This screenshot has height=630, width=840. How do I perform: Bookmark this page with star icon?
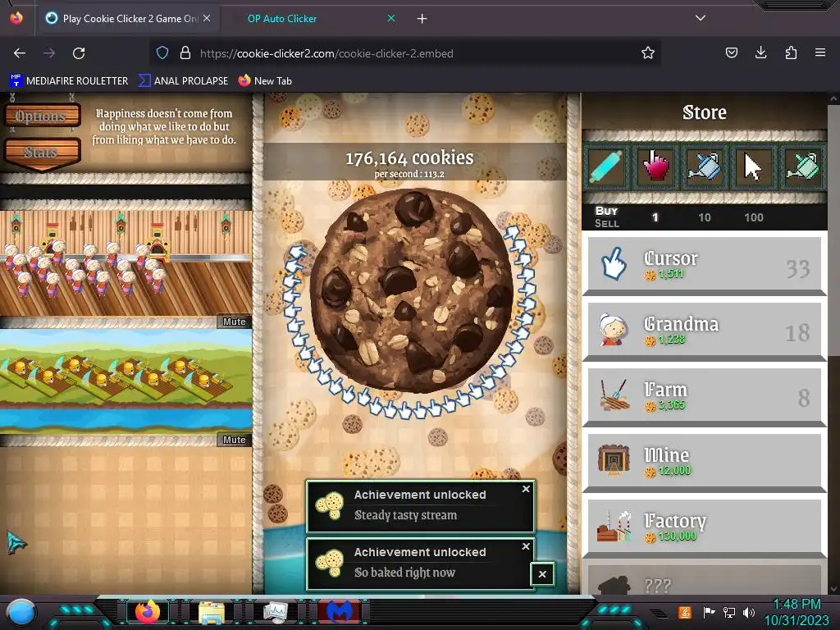(x=648, y=52)
